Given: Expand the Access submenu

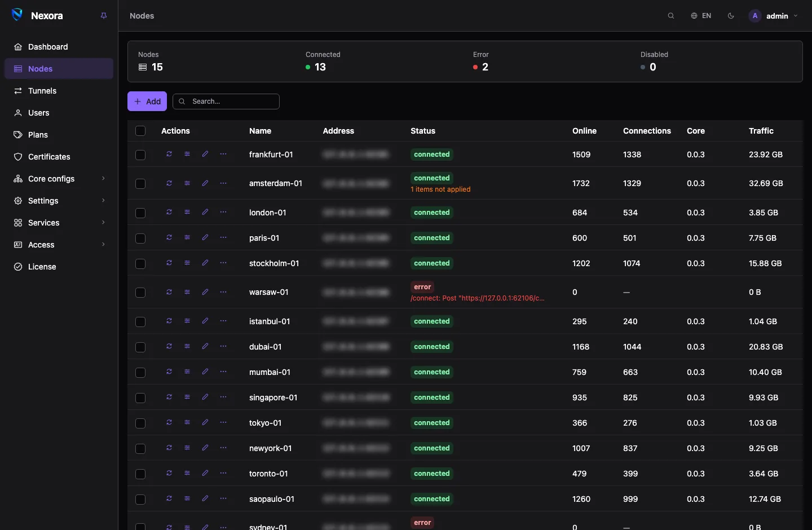Looking at the screenshot, I should (x=59, y=245).
